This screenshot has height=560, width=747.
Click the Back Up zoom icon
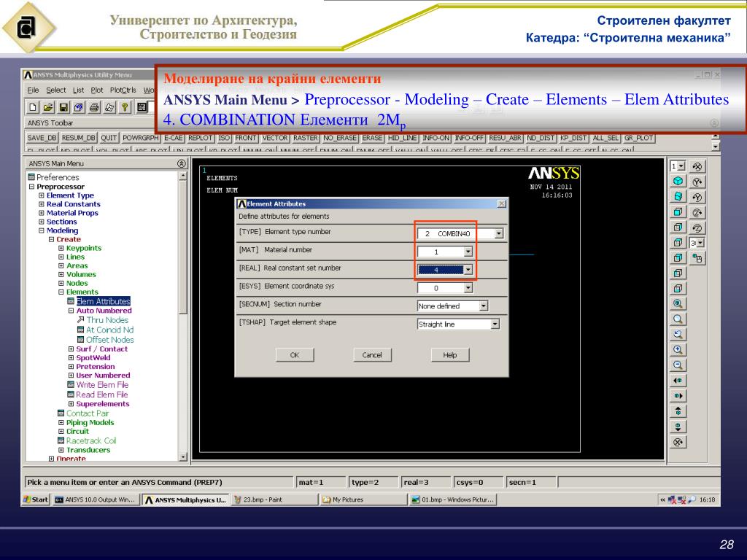pyautogui.click(x=678, y=334)
